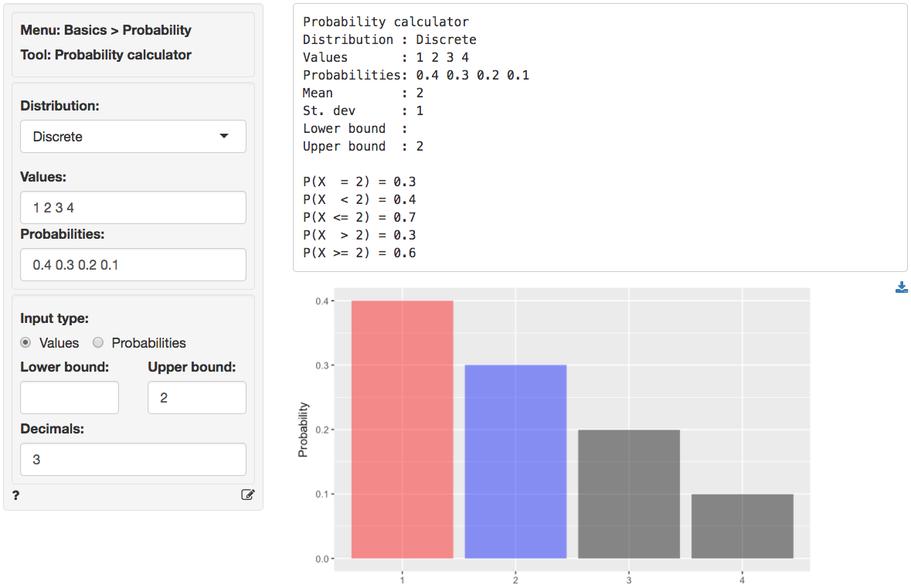911x588 pixels.
Task: Click the gray bar for value 3
Action: tap(629, 494)
